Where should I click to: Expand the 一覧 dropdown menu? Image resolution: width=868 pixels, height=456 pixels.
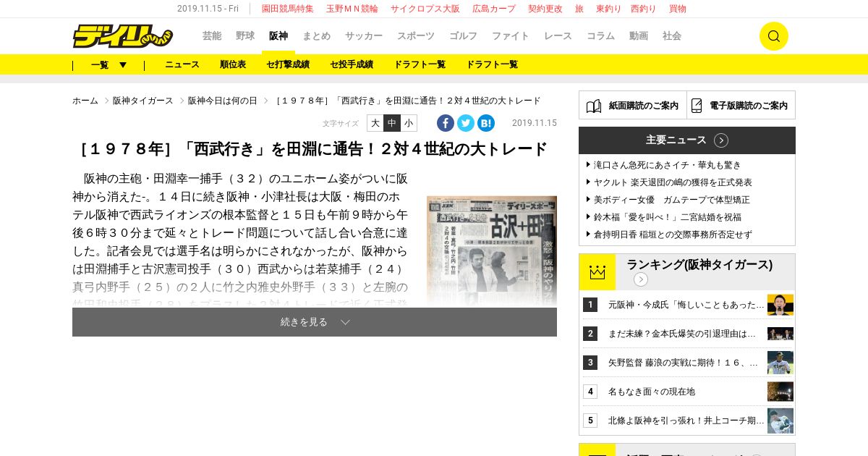point(109,64)
